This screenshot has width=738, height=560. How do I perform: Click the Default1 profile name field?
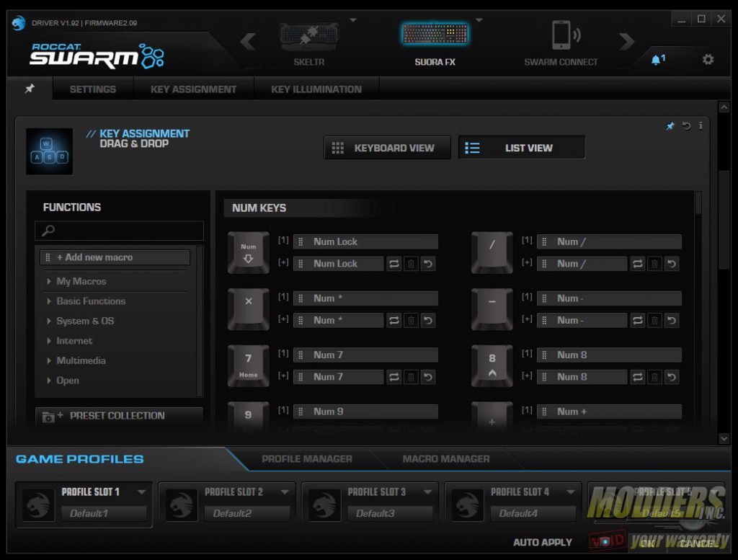[104, 513]
